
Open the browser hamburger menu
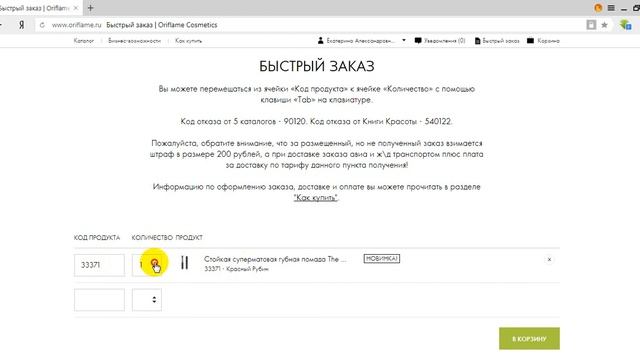pyautogui.click(x=611, y=8)
